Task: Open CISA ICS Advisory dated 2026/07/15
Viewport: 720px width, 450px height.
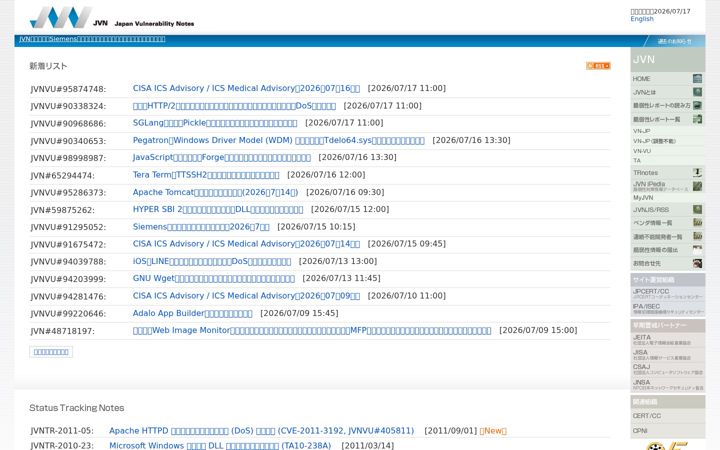Action: point(246,244)
